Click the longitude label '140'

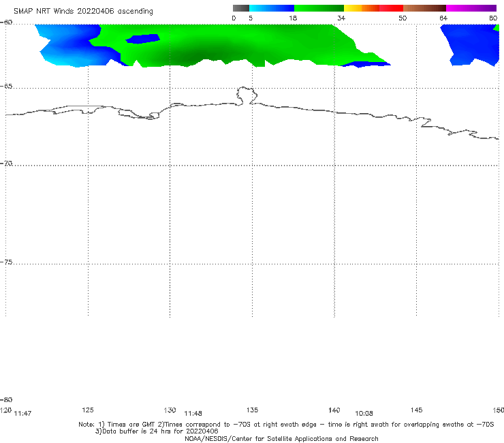point(334,410)
